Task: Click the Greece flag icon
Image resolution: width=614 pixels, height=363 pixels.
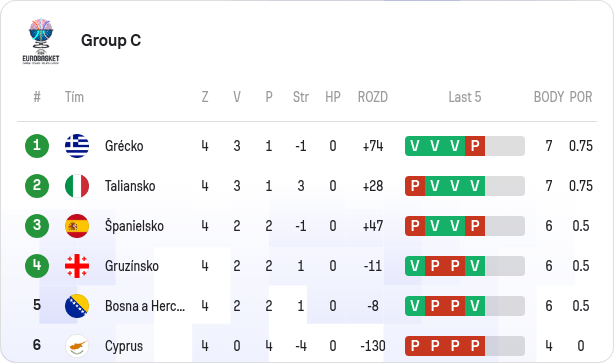Action: point(77,146)
